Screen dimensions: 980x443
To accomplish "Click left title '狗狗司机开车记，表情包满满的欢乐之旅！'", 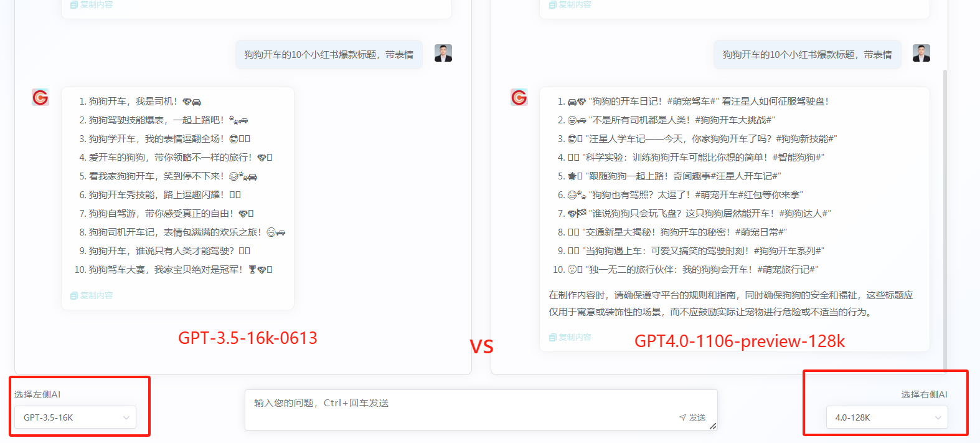I will point(176,232).
